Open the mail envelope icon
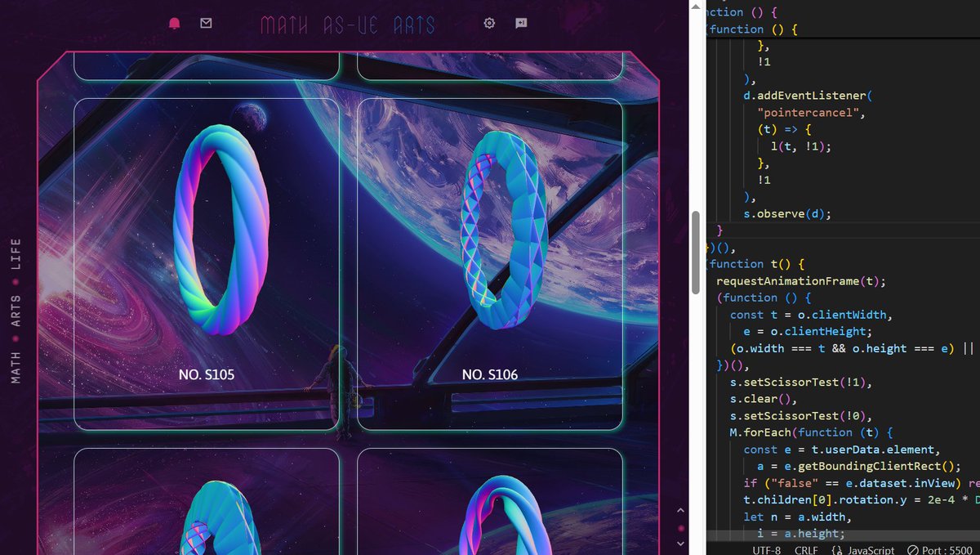The height and width of the screenshot is (555, 980). 206,24
